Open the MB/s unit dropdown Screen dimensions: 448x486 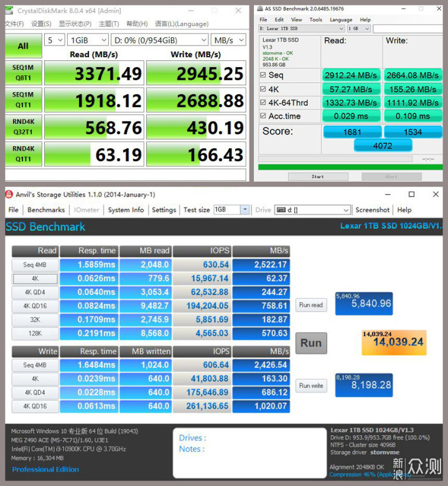[x=228, y=40]
